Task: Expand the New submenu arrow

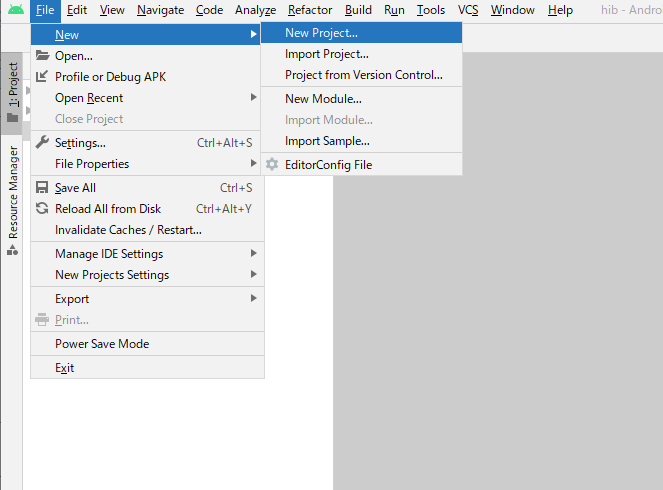Action: click(x=253, y=34)
